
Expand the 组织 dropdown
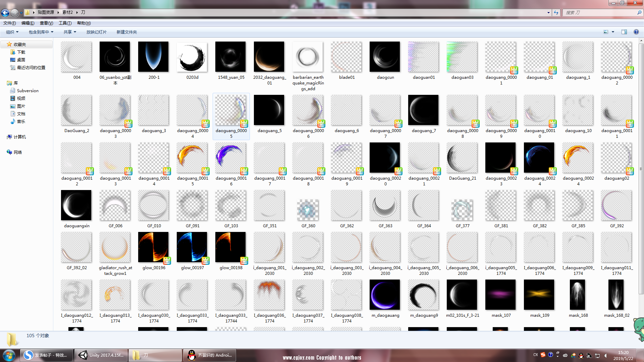12,32
